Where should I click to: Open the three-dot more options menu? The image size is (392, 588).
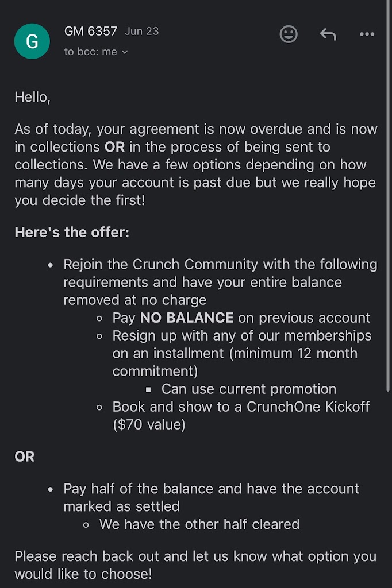coord(367,34)
